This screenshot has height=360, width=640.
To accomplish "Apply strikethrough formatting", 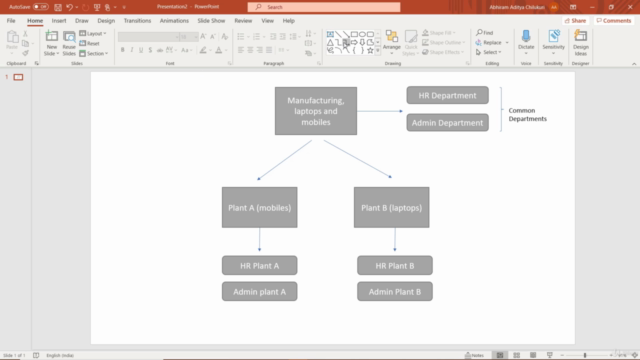I will (160, 50).
